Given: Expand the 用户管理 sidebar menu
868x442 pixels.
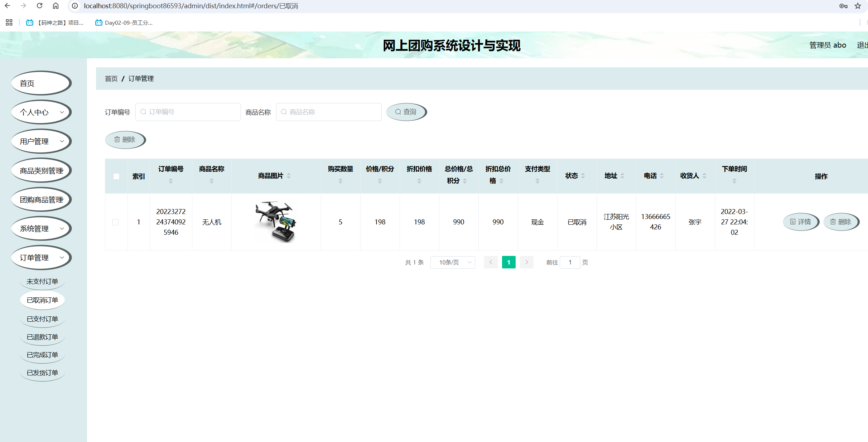Looking at the screenshot, I should (x=41, y=141).
